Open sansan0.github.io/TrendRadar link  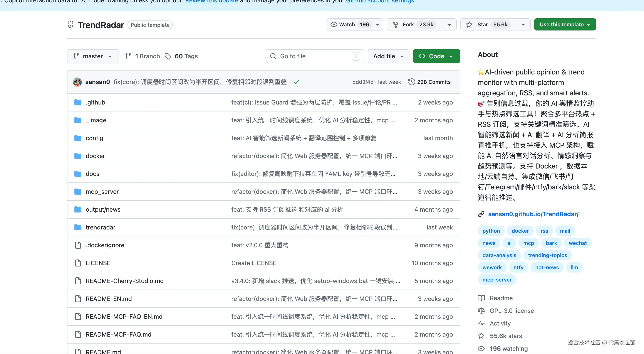point(533,214)
